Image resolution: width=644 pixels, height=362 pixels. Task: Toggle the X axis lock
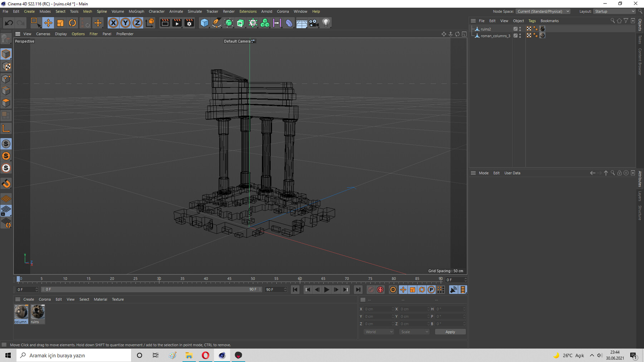pos(113,23)
